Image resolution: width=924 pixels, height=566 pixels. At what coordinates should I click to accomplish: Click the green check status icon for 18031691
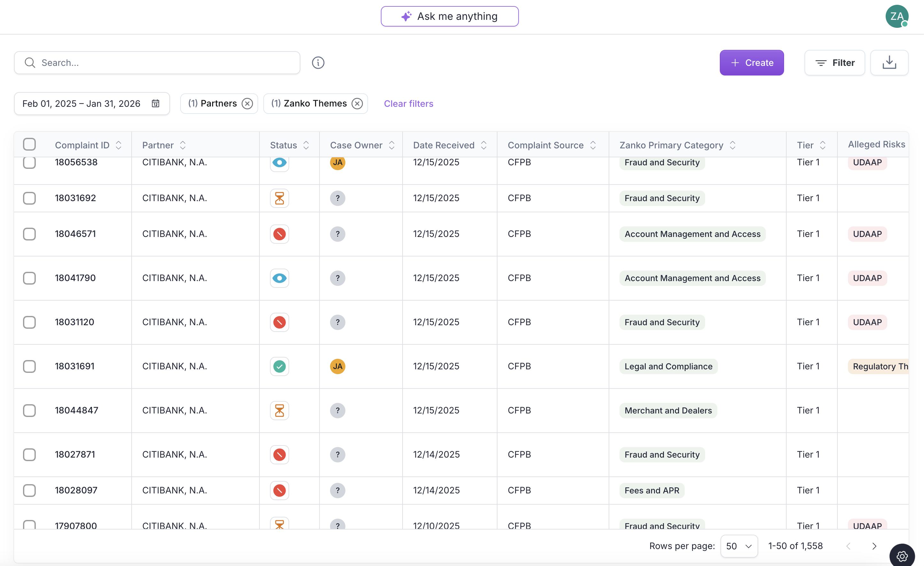[279, 366]
